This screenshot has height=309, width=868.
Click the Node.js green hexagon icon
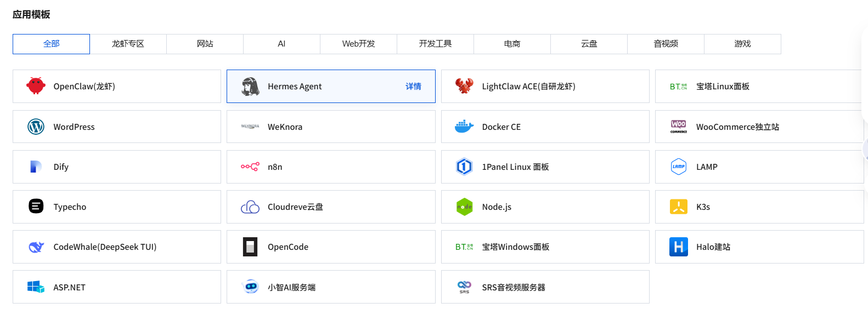[x=464, y=207]
